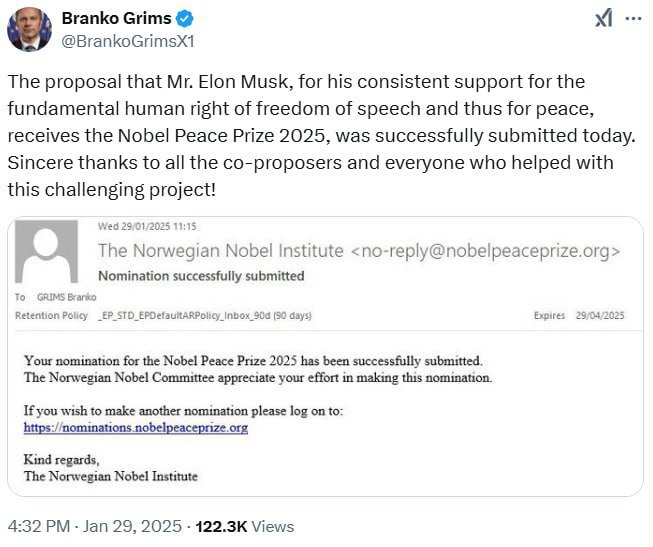The width and height of the screenshot is (653, 547).
Task: Click the Expires 29/04/2025 date
Action: [x=579, y=315]
